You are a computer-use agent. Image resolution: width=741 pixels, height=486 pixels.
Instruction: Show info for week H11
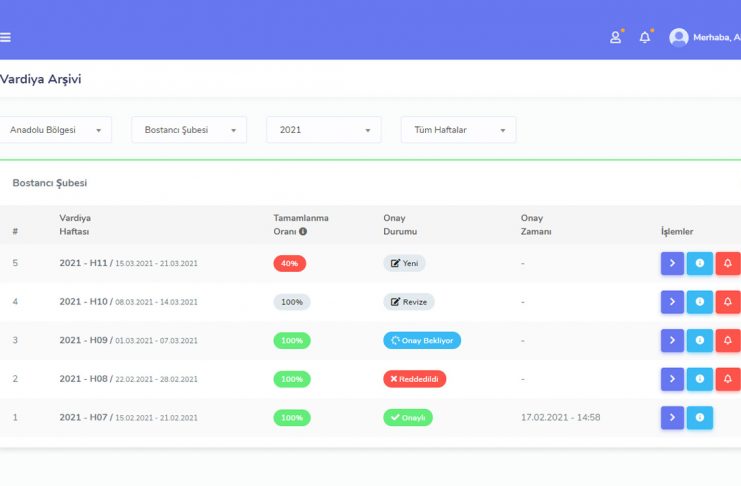click(x=699, y=263)
